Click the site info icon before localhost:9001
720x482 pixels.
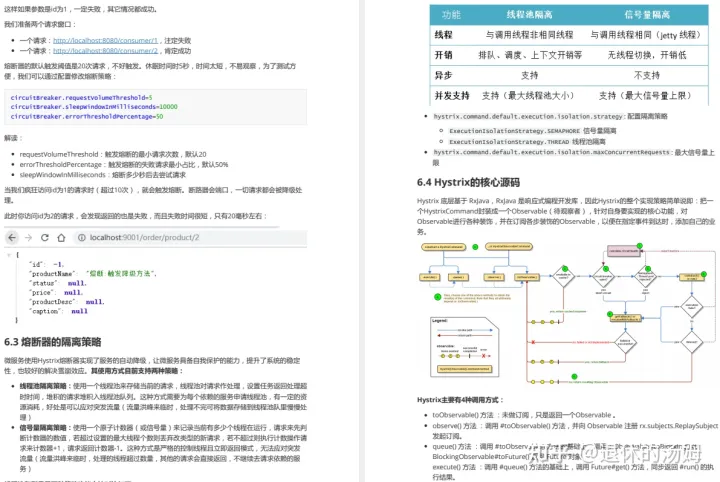[81, 237]
